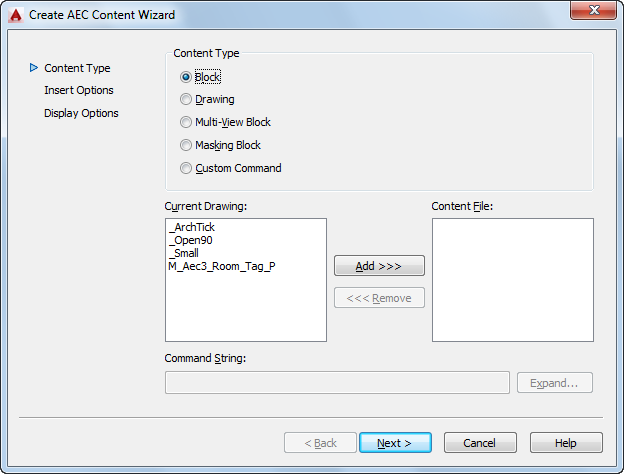Click the Content Type arrow marker
The width and height of the screenshot is (624, 474).
pos(33,68)
